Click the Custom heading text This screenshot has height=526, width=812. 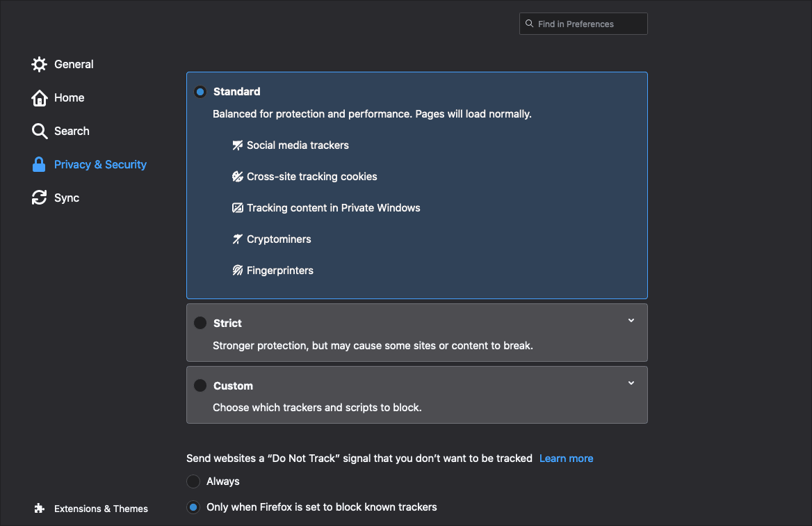[233, 386]
